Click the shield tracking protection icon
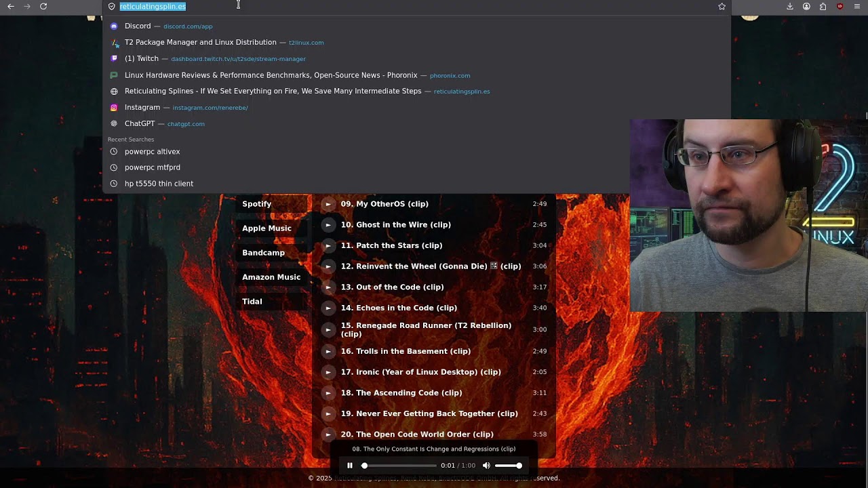 pos(112,6)
